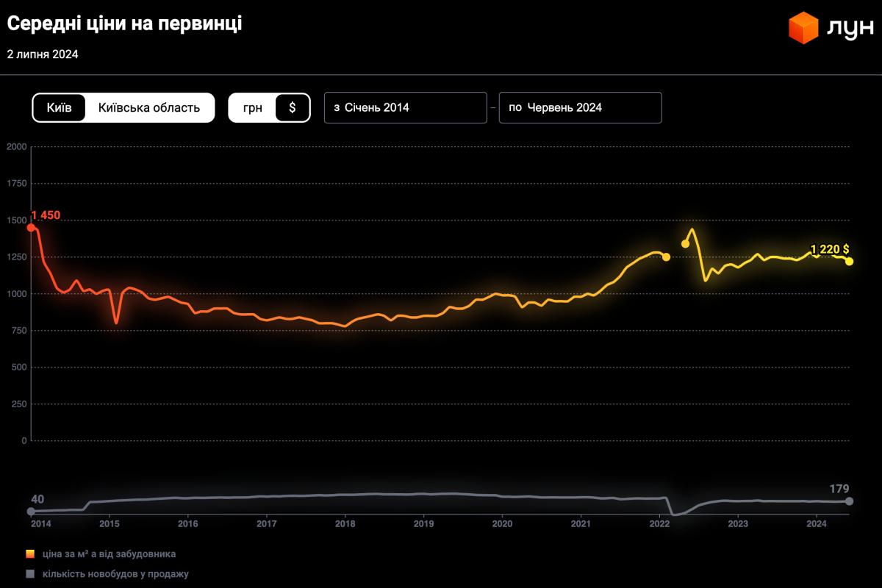882x588 pixels.
Task: Click the orange-yellow price legend swatch
Action: [x=30, y=554]
